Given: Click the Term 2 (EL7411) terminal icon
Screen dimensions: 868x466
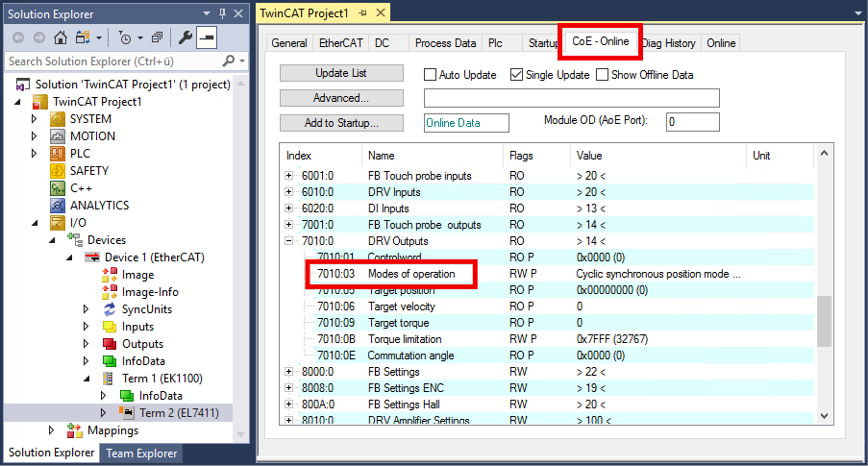Looking at the screenshot, I should (x=127, y=412).
